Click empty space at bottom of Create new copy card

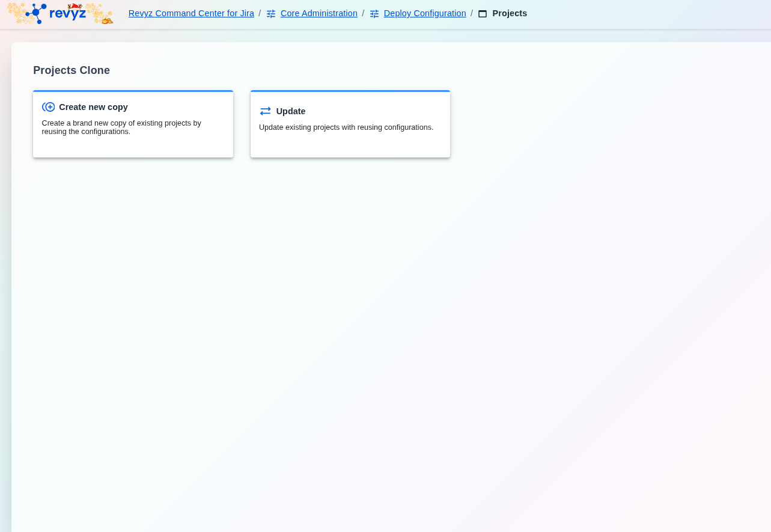(x=133, y=147)
